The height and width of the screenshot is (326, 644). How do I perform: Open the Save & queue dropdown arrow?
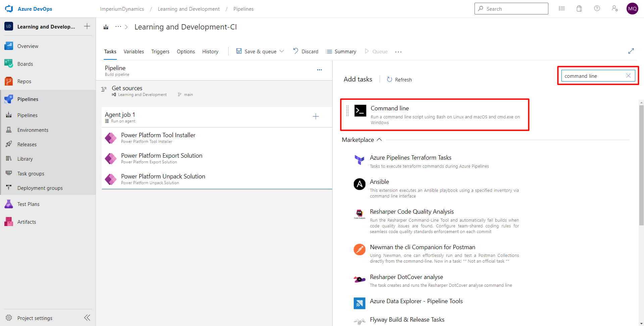(x=282, y=51)
